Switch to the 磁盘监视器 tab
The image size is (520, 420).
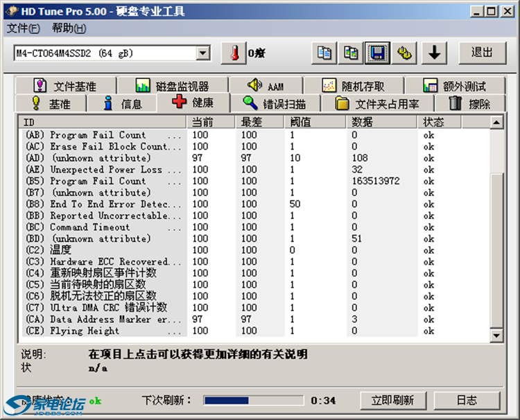click(173, 86)
